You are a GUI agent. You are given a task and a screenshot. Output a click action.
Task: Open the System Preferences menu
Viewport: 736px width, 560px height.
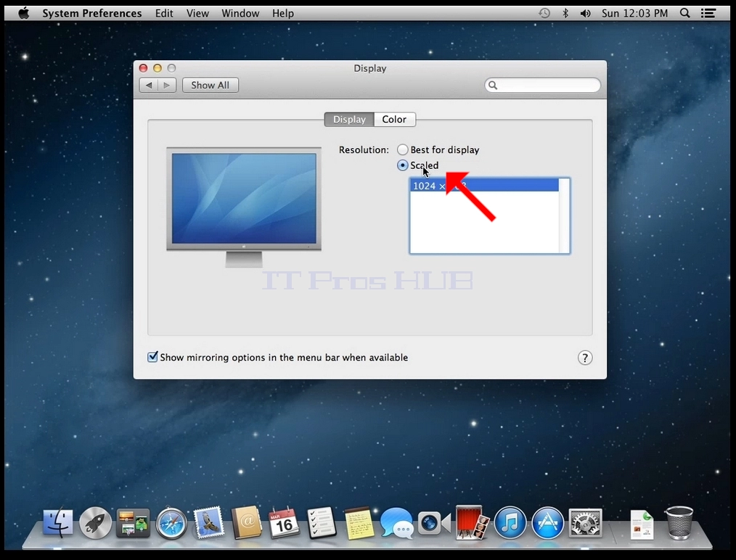tap(92, 13)
